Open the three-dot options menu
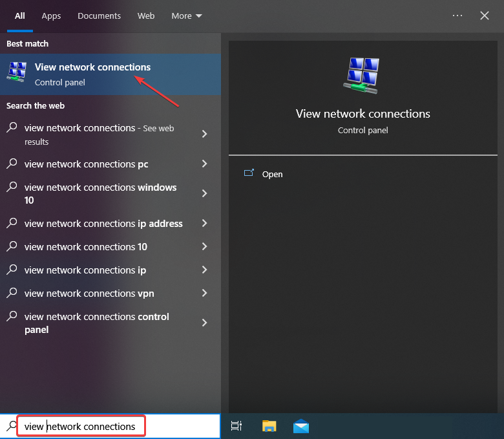The height and width of the screenshot is (439, 504). (457, 16)
